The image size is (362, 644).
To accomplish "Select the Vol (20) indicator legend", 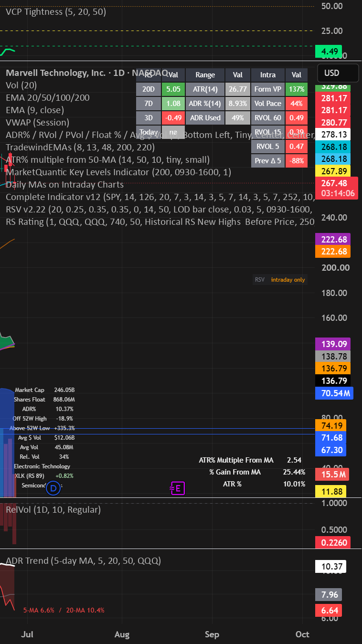I will pyautogui.click(x=21, y=85).
